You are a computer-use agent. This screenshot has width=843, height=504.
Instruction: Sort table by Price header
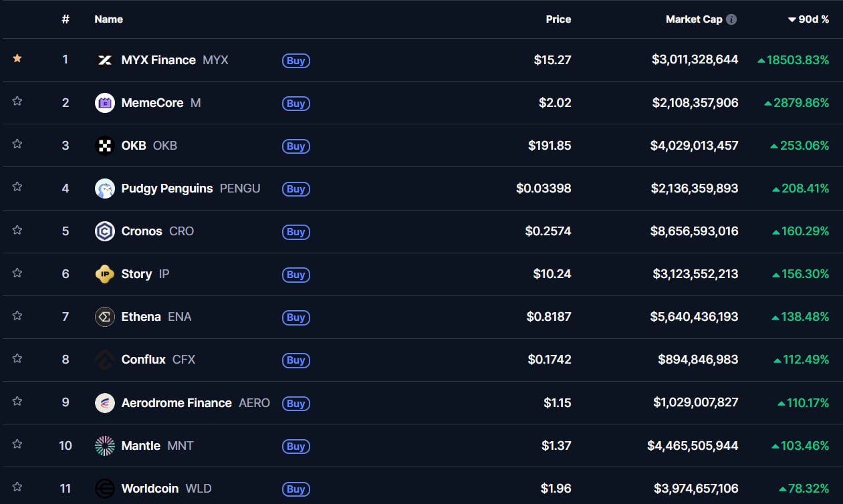click(x=558, y=19)
